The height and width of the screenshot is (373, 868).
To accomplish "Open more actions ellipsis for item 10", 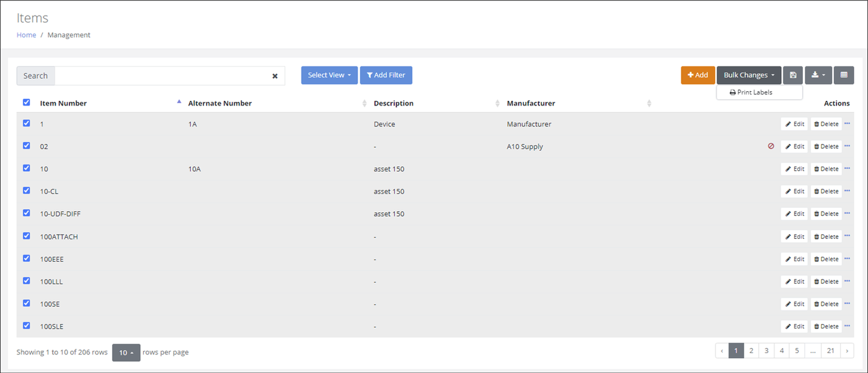I will tap(847, 168).
